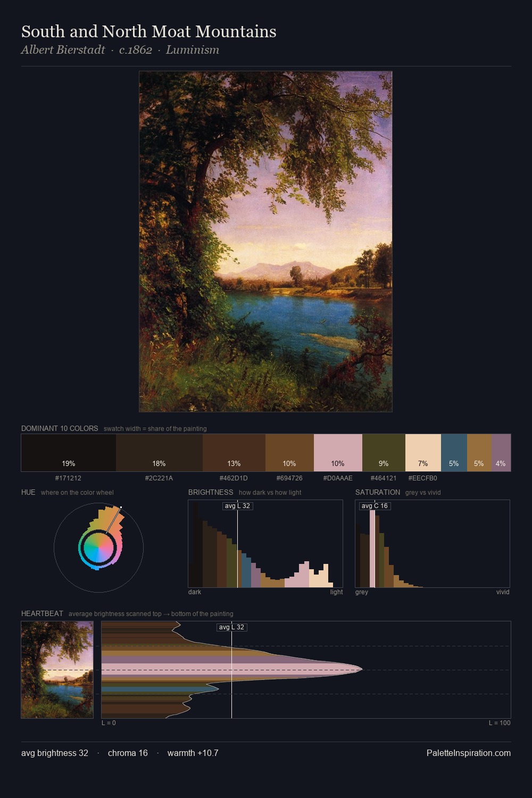
Task: Click the 'SATURATION' section heading
Action: 378,492
